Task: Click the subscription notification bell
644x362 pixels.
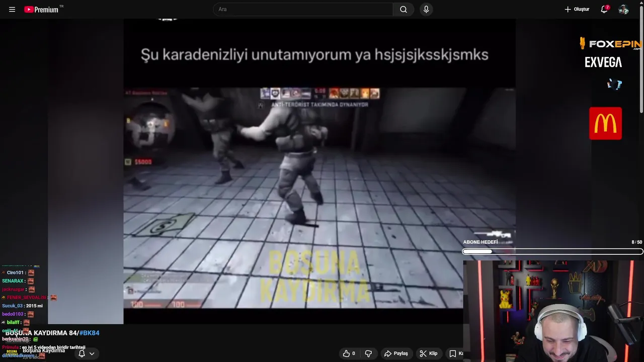Action: (x=82, y=353)
